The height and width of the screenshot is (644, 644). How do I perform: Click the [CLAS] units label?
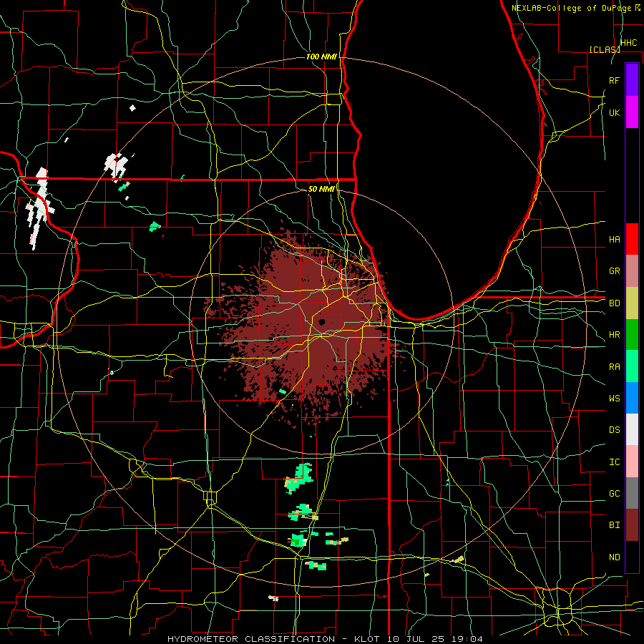tap(605, 49)
